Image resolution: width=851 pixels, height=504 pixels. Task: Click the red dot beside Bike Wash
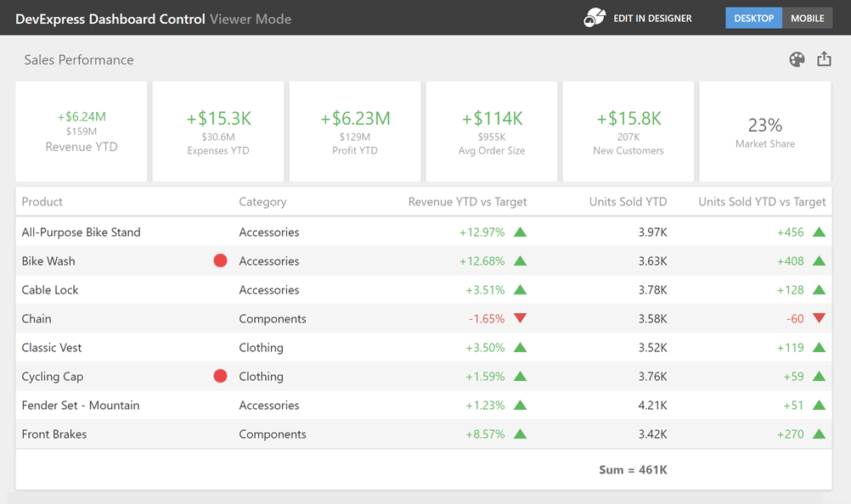tap(220, 261)
